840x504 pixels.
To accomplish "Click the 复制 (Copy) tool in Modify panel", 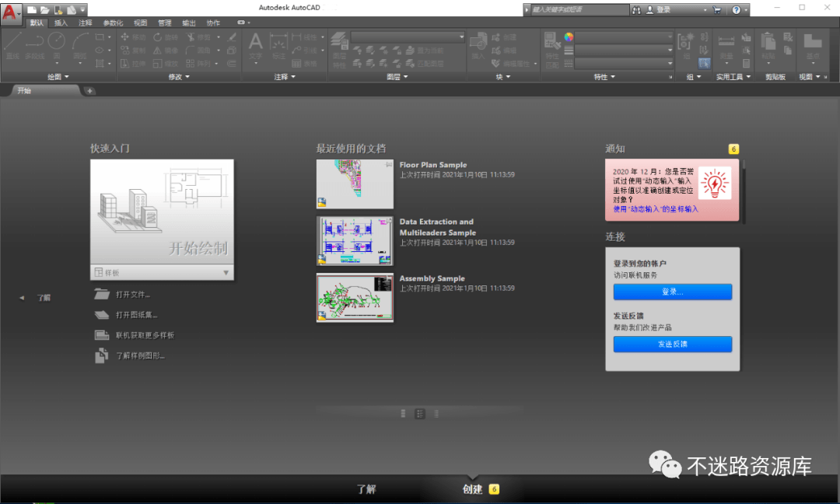I will coord(133,51).
